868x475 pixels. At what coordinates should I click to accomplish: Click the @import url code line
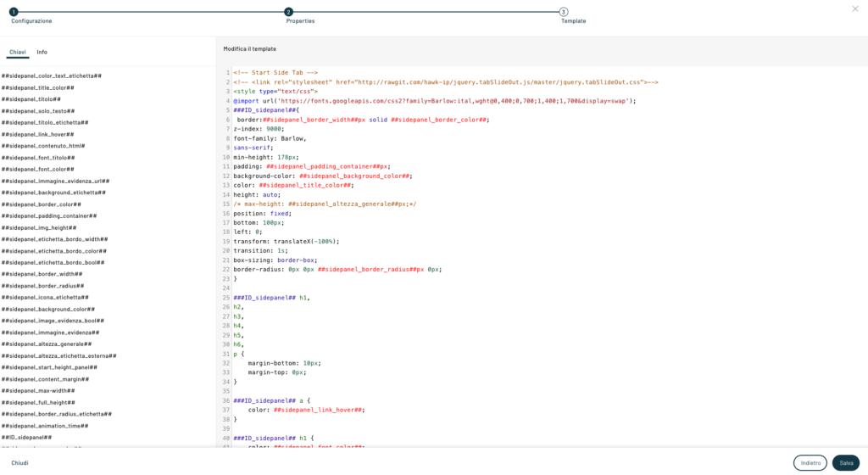tap(435, 101)
